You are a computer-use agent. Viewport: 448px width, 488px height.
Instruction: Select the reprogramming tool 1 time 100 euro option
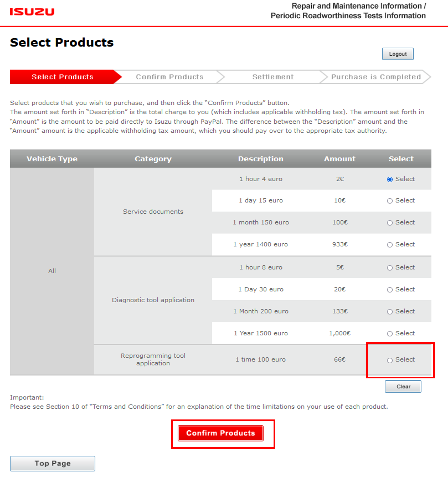pyautogui.click(x=390, y=360)
